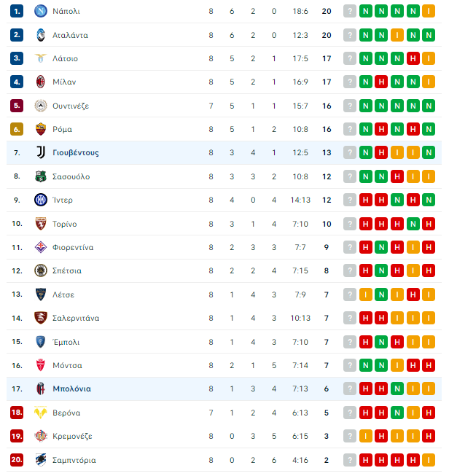449x476 pixels.
Task: Click the rank 6 gold position badge
Action: (x=17, y=129)
